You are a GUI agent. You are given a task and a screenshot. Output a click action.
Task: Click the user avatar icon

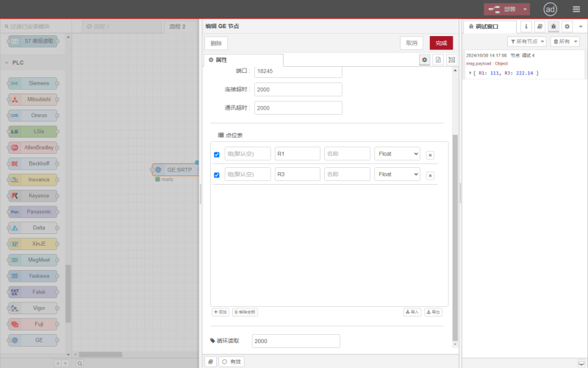click(550, 10)
